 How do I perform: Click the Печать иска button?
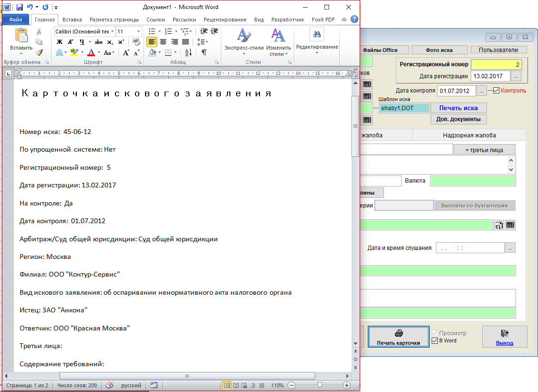[x=458, y=108]
